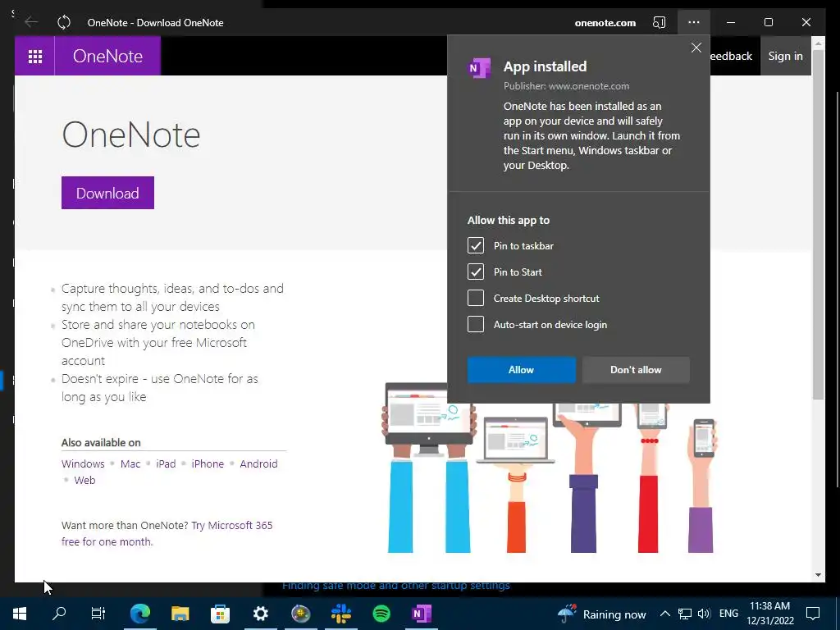Launch Microsoft Edge from taskbar
Image resolution: width=840 pixels, height=630 pixels.
tap(139, 614)
